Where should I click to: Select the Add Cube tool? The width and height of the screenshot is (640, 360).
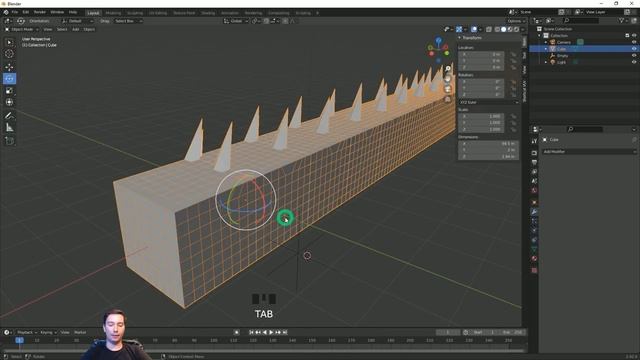[x=9, y=141]
